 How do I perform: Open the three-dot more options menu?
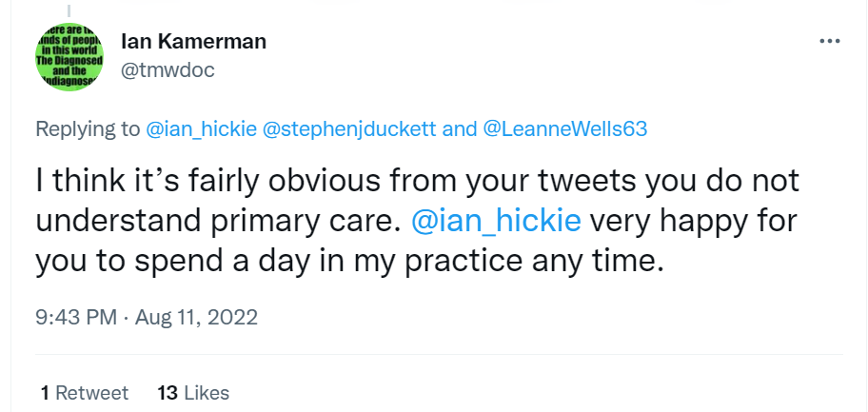(830, 41)
